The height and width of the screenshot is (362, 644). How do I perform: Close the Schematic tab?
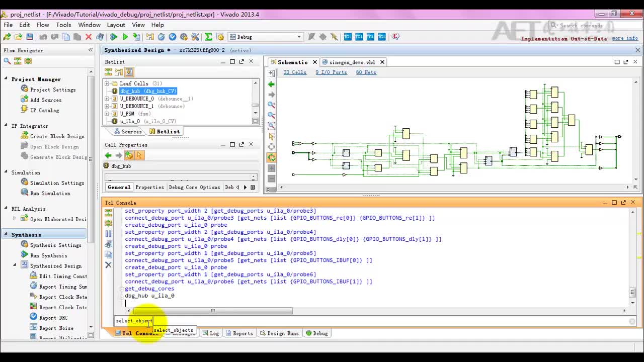[315, 62]
